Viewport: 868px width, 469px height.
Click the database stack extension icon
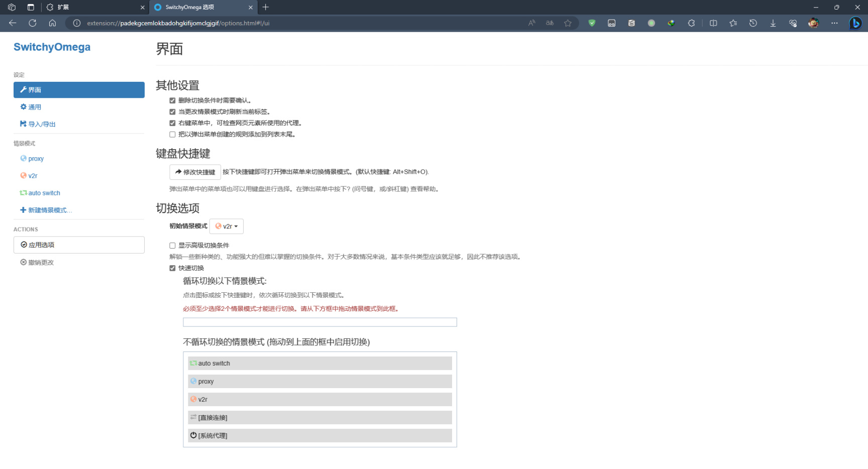click(x=632, y=23)
